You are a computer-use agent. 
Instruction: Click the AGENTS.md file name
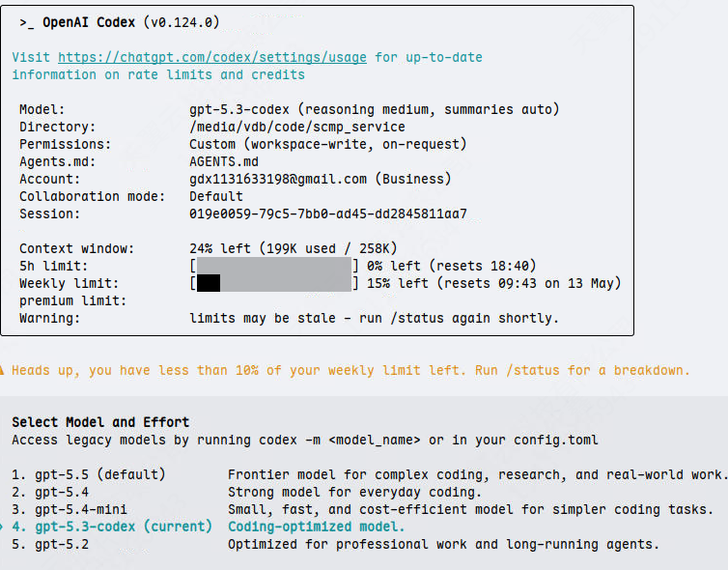click(224, 161)
